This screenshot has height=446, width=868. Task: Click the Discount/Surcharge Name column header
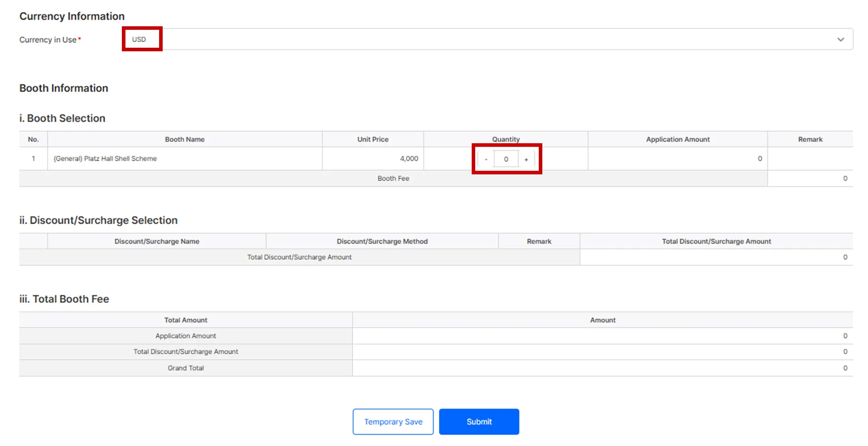[x=157, y=241]
